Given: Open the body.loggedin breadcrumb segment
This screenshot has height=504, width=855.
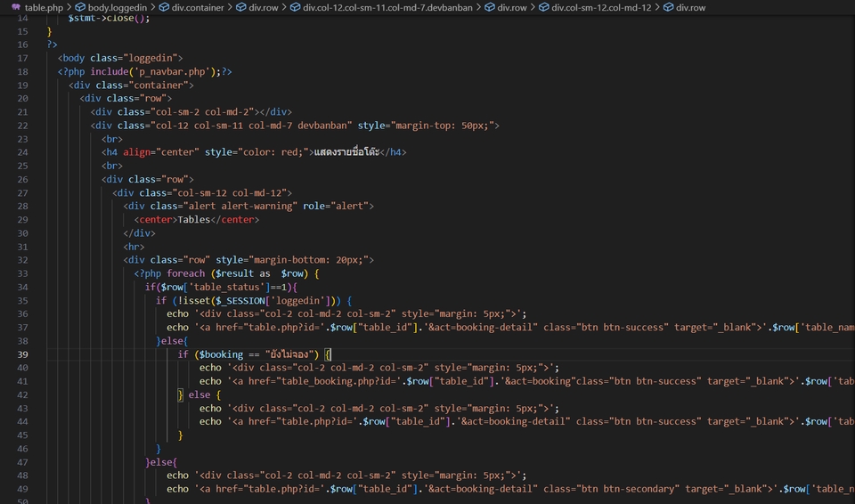Looking at the screenshot, I should click(118, 8).
